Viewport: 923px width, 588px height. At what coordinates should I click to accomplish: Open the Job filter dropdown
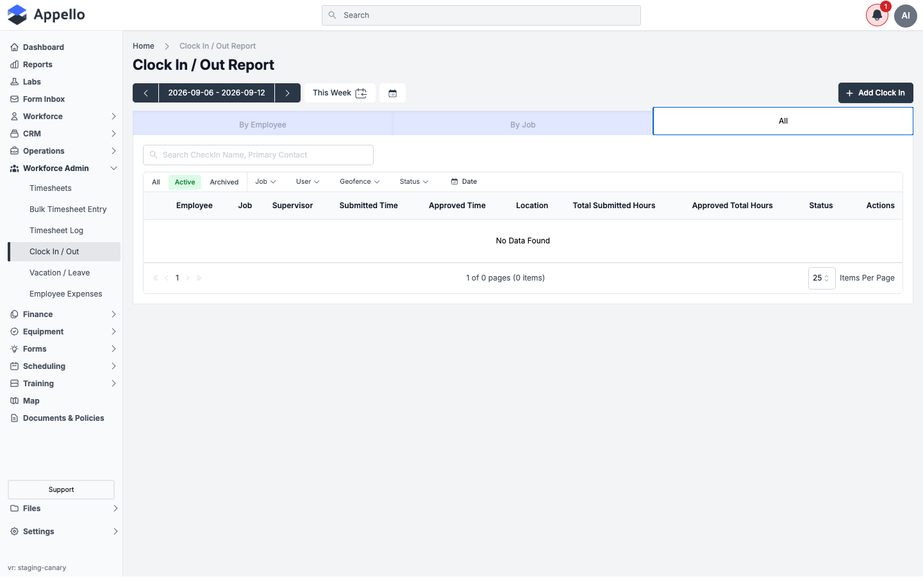[x=265, y=182]
